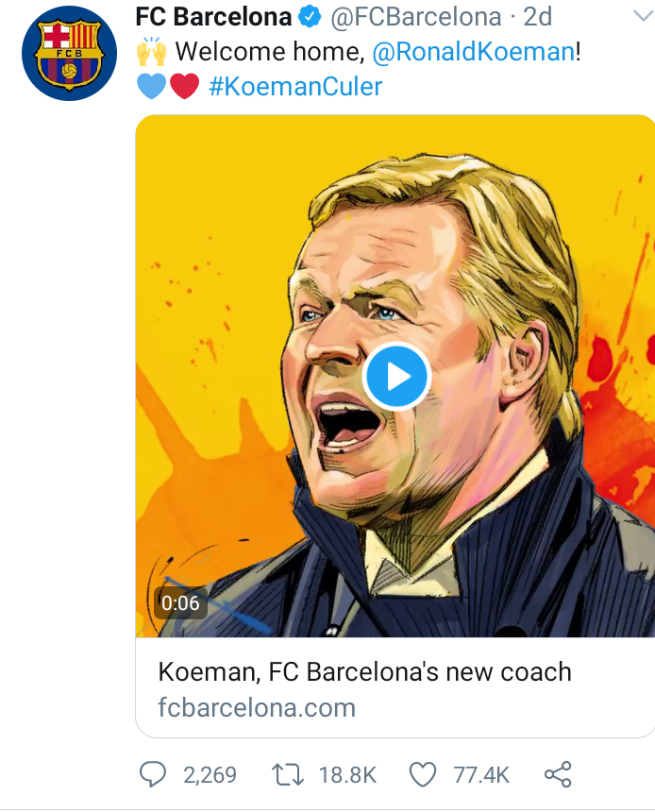Click the 77.4K likes count
The height and width of the screenshot is (812, 655).
pyautogui.click(x=481, y=775)
